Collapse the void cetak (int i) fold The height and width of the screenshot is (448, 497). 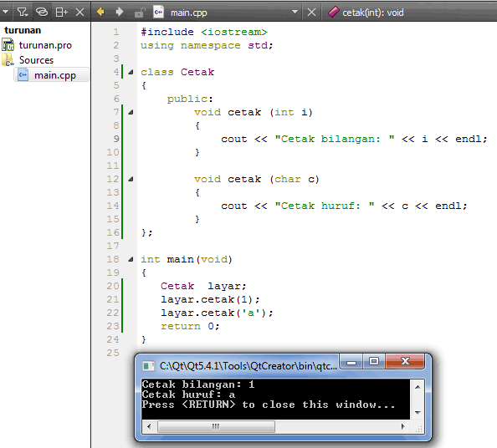point(131,112)
